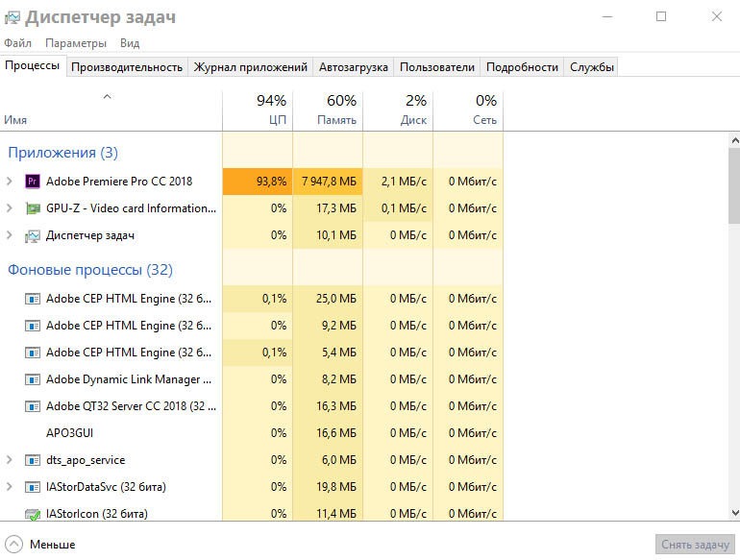Click the scrollbar up arrow
The width and height of the screenshot is (740, 560).
coord(734,140)
